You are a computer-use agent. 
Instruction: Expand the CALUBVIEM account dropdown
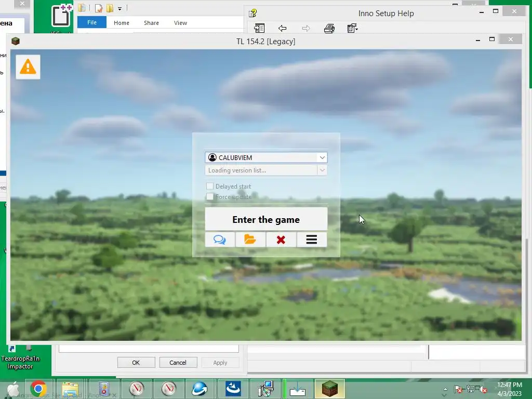point(322,157)
